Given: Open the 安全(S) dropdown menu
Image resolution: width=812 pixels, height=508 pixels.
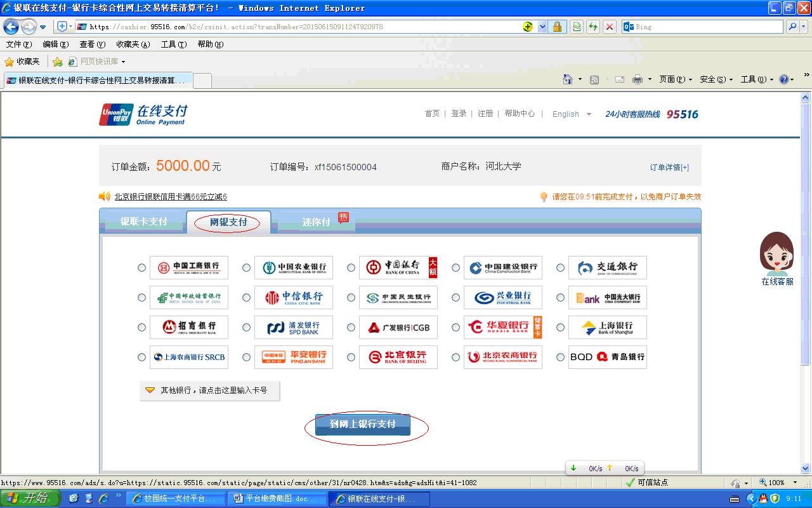Looking at the screenshot, I should click(x=716, y=79).
